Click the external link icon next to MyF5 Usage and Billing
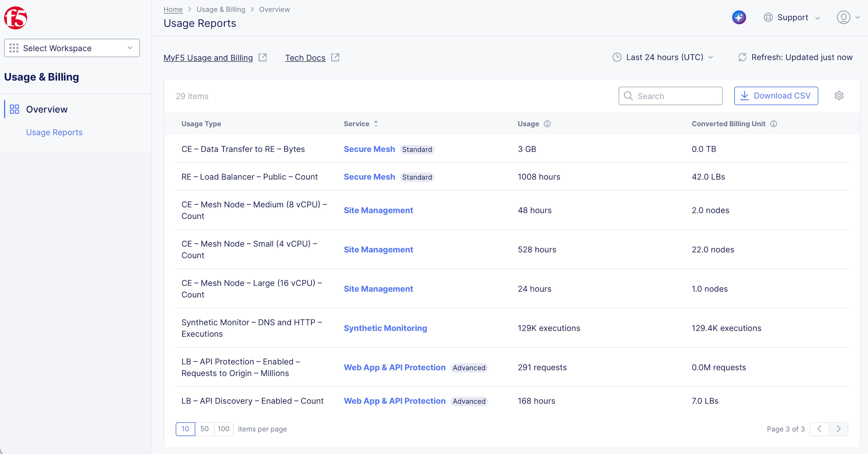 click(263, 58)
